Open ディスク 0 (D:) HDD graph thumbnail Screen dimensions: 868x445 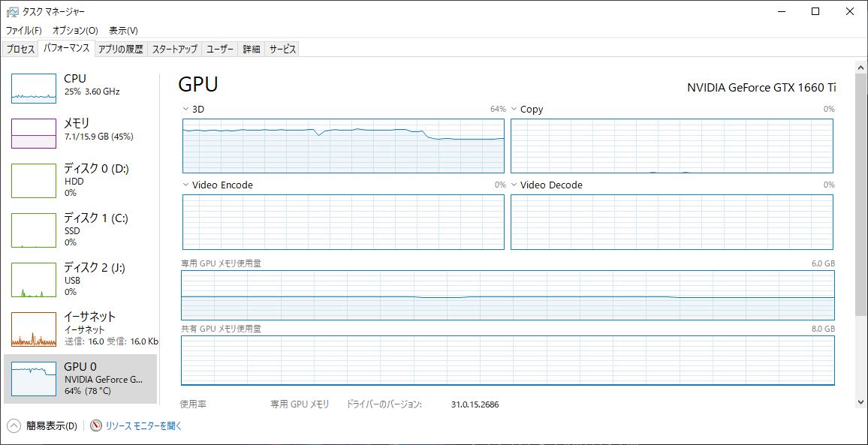click(x=34, y=181)
